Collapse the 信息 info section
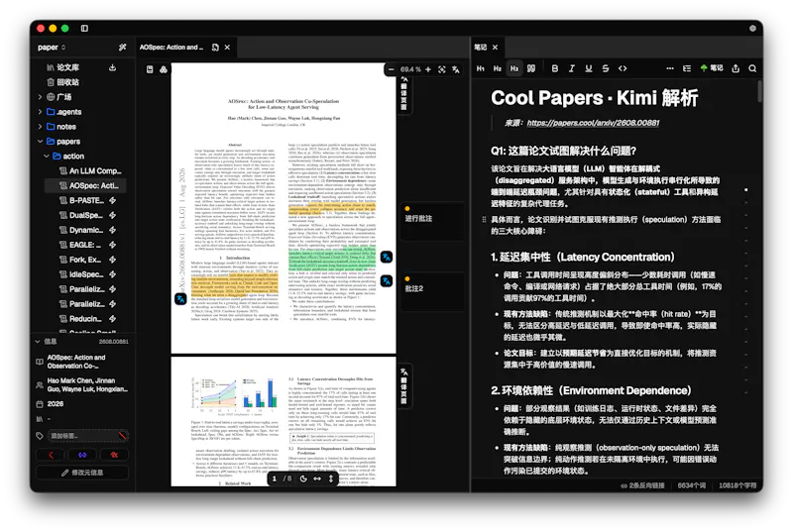Screen dimensions: 793x532 coord(38,342)
